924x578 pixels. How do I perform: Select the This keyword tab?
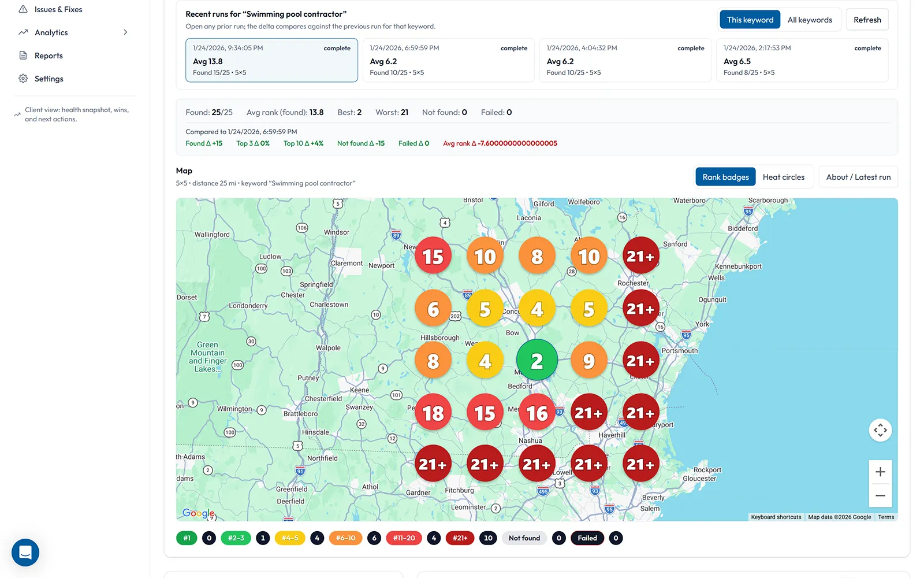750,19
